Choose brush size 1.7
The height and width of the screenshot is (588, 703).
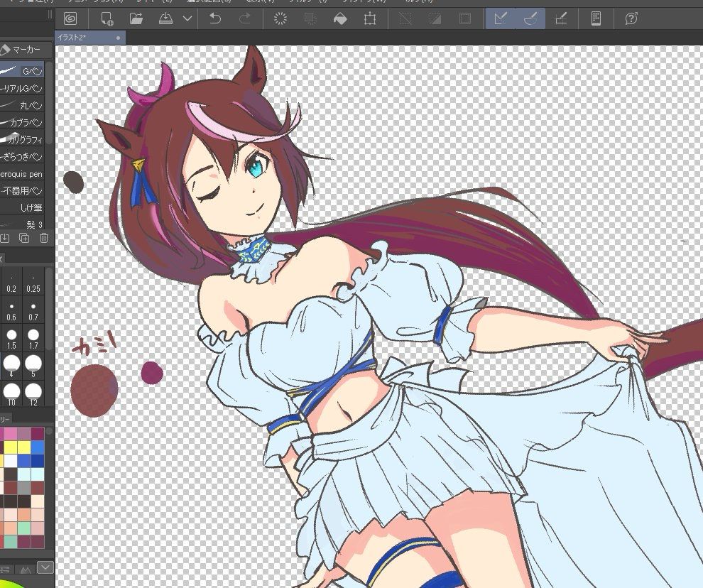pyautogui.click(x=33, y=339)
